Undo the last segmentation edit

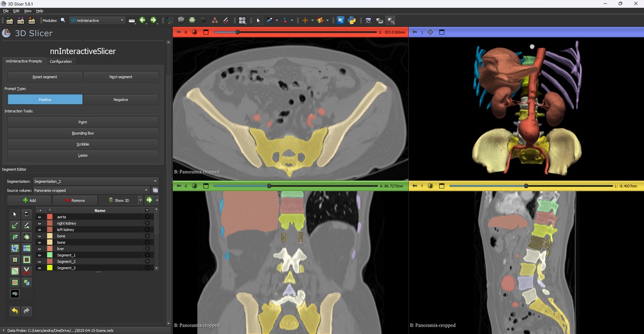coord(14,311)
